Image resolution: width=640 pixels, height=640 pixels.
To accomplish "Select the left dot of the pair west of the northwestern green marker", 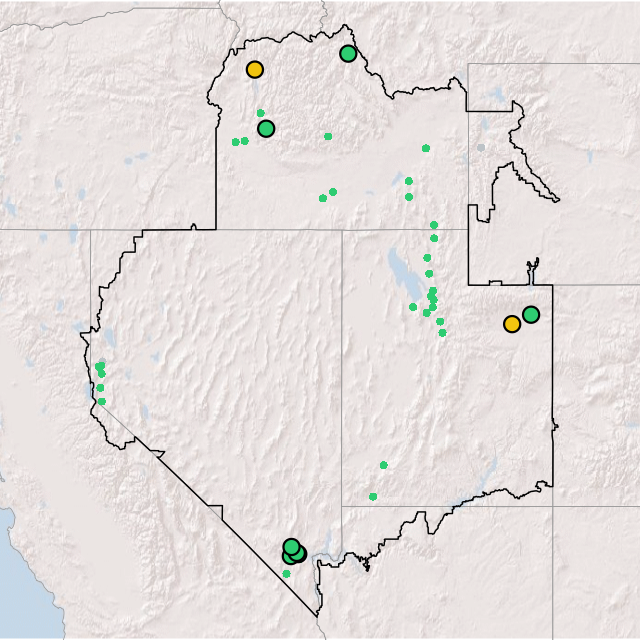I will pos(236,142).
